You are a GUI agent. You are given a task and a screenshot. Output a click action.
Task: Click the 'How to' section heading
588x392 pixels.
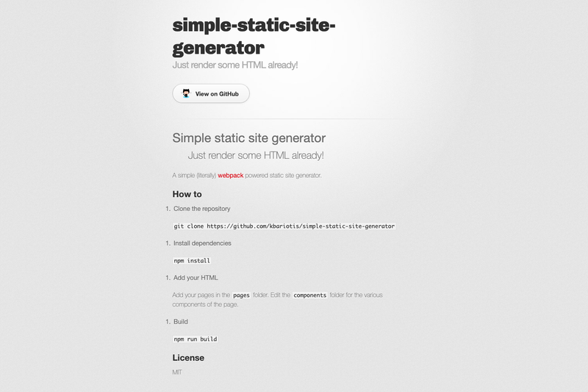(187, 194)
